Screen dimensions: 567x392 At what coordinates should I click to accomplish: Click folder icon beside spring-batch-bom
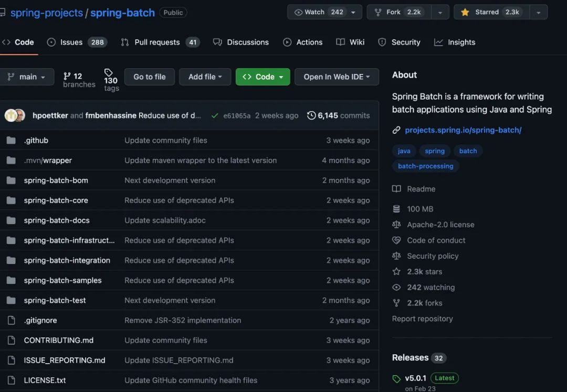(x=11, y=181)
